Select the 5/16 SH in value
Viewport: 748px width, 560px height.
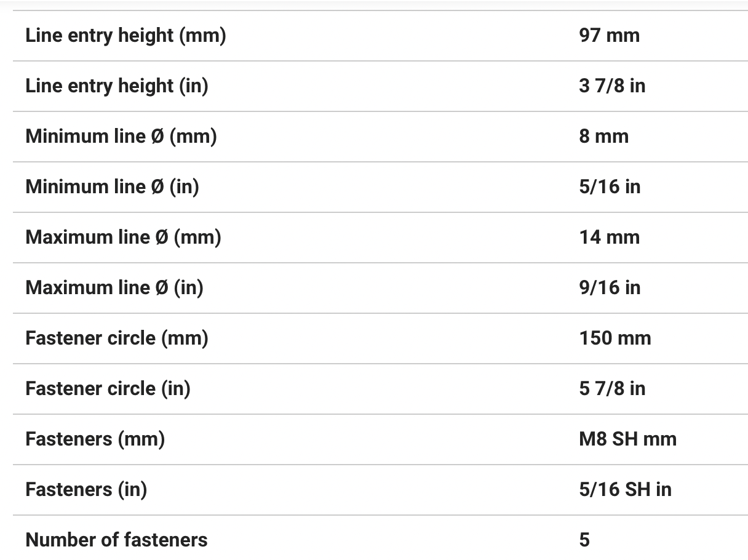point(625,490)
